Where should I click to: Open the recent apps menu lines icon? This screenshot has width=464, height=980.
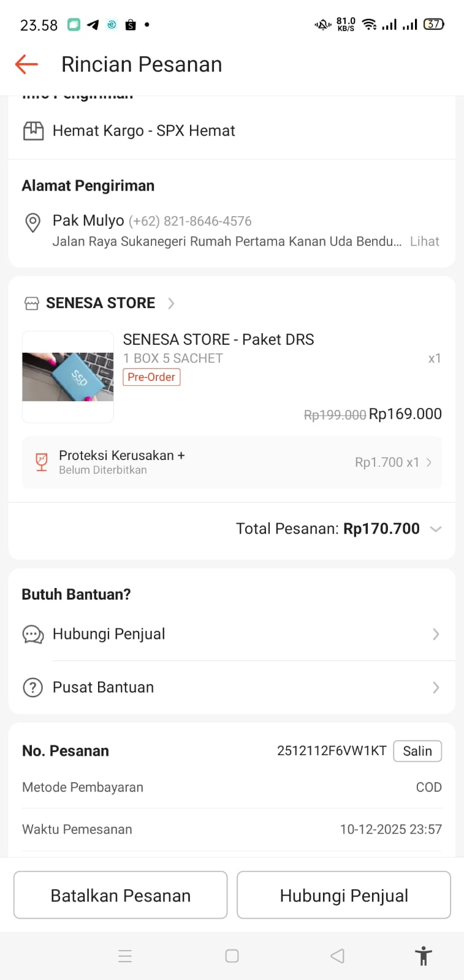coord(125,956)
